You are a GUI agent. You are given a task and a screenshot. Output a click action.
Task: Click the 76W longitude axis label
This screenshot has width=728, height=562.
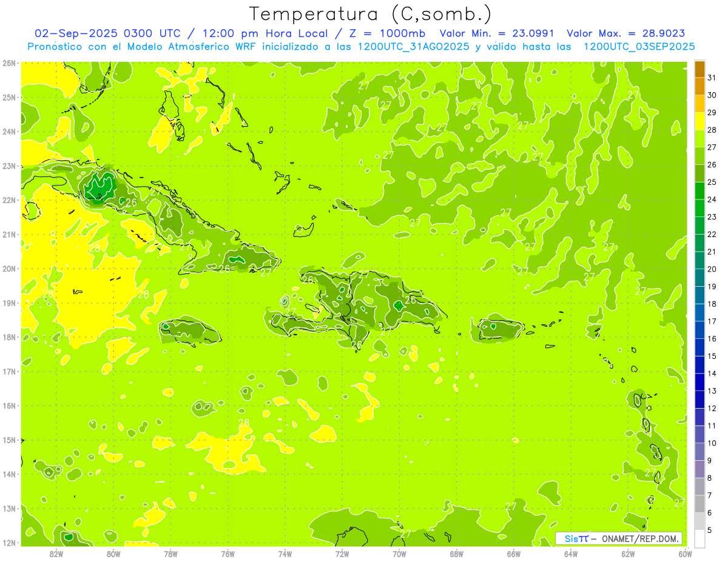(x=228, y=554)
